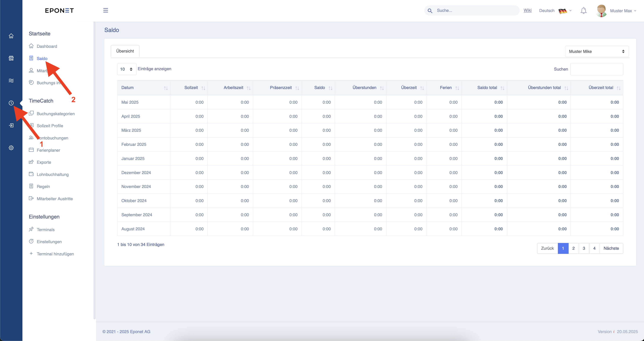
Task: Click Terminal hinzufügen
Action: point(55,254)
